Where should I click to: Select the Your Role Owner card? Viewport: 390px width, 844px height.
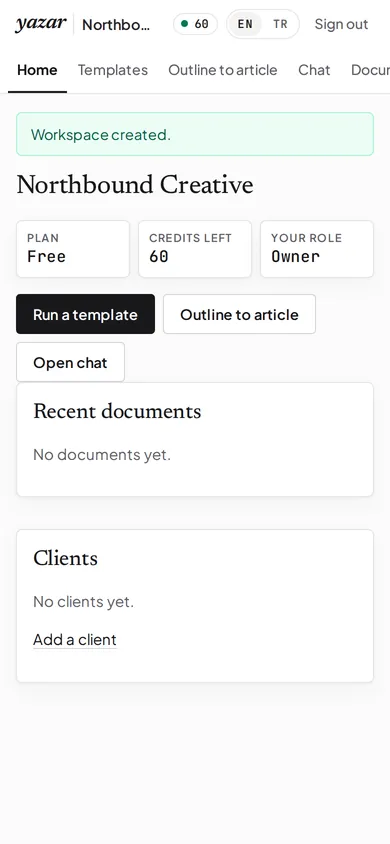click(x=317, y=249)
